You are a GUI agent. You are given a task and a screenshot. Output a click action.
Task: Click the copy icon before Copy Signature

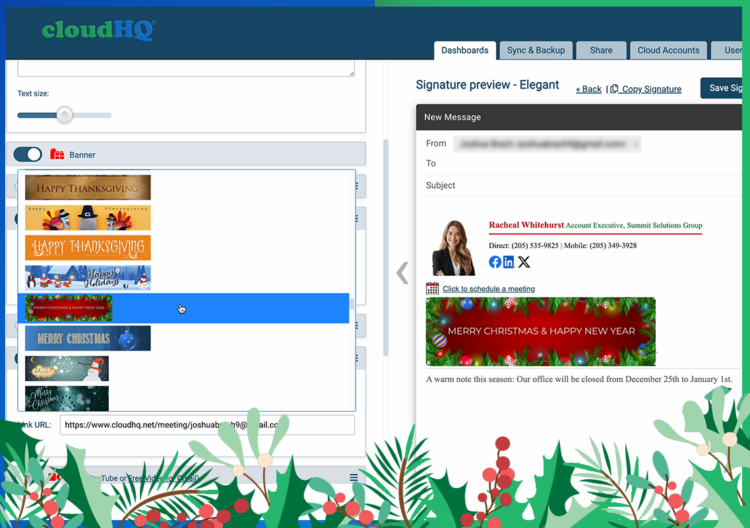tap(614, 89)
